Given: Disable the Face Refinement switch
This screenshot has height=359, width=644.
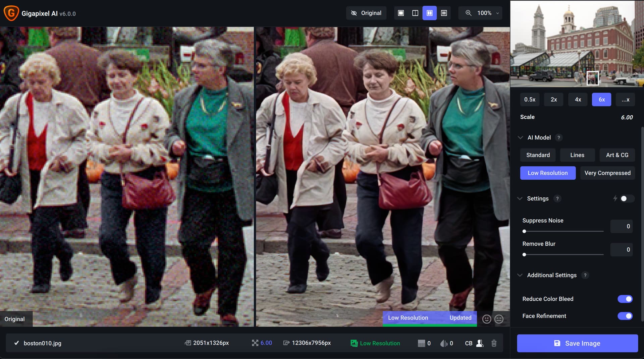Looking at the screenshot, I should pyautogui.click(x=625, y=316).
